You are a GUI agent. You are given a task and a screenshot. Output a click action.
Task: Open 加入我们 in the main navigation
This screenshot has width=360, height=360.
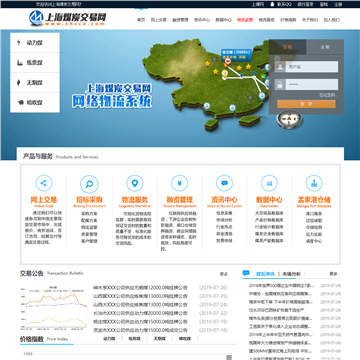332,20
